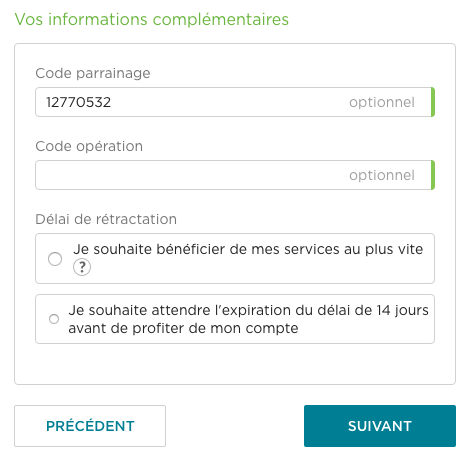Select radio button for services au plus vite
Image resolution: width=470 pixels, height=463 pixels.
55,259
